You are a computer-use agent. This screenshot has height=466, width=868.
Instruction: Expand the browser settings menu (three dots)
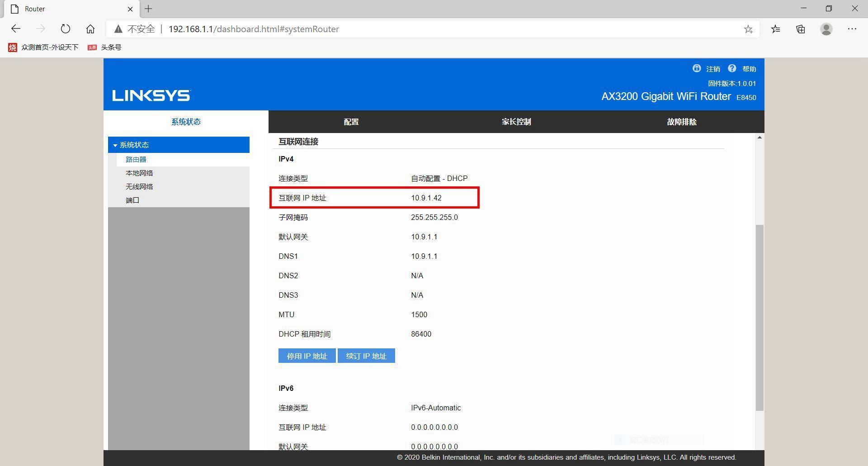(852, 29)
